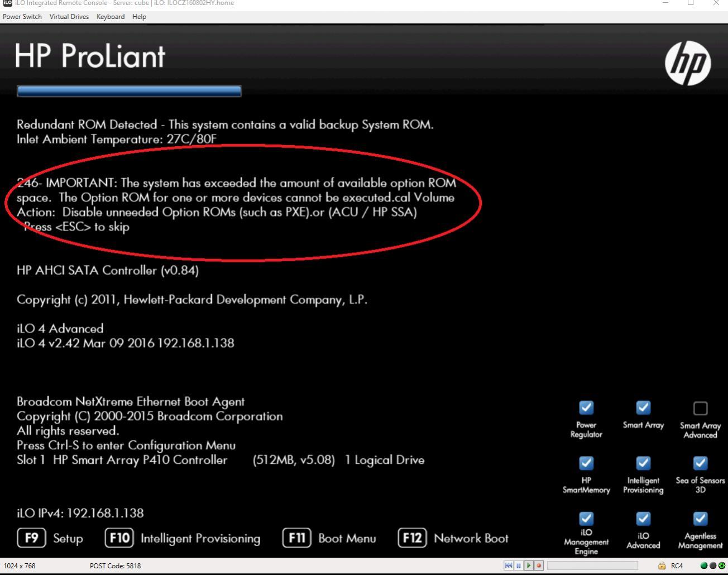Click the Agentless Management checkbox
Viewport: 728px width, 575px height.
tap(700, 518)
